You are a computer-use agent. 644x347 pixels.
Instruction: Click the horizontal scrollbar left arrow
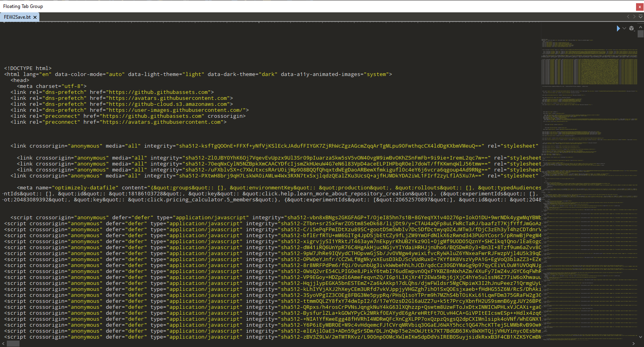(4, 343)
